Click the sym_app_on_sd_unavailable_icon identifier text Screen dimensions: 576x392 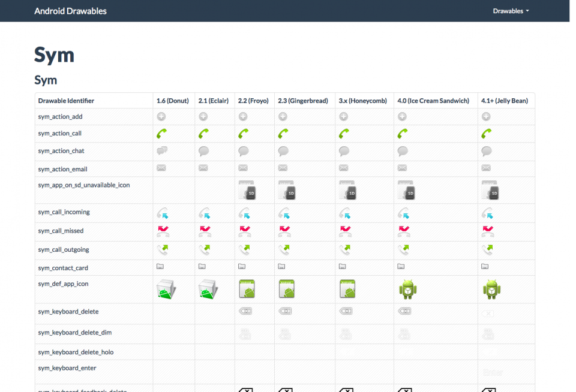[x=84, y=185]
